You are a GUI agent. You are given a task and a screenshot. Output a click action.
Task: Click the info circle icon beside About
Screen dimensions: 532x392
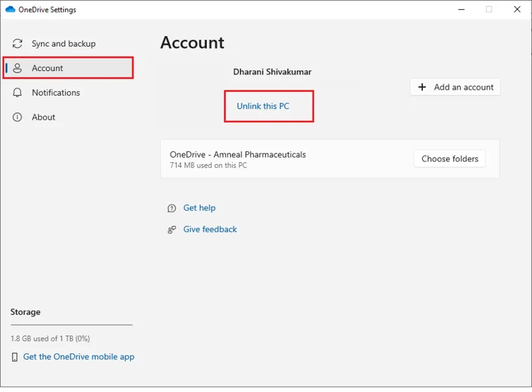[x=17, y=118]
